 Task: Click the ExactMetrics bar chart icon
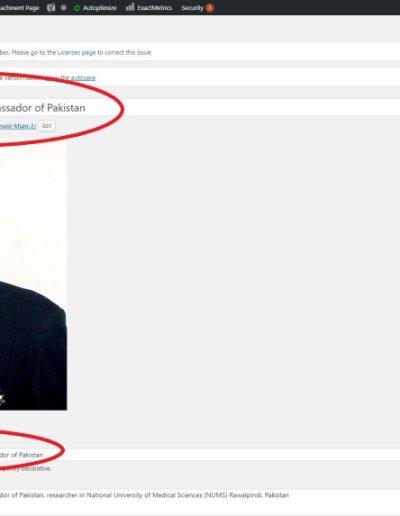pyautogui.click(x=130, y=7)
